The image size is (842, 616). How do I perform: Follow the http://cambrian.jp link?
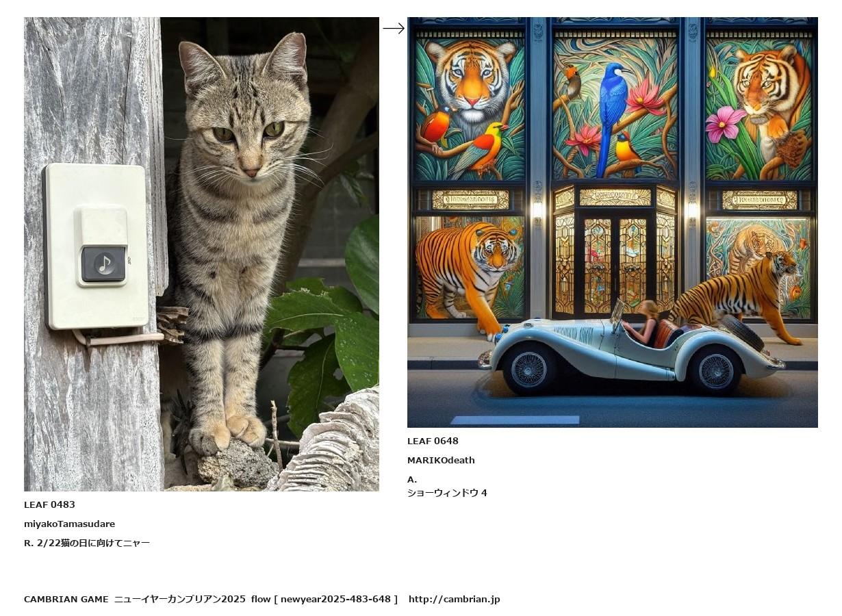tap(455, 599)
